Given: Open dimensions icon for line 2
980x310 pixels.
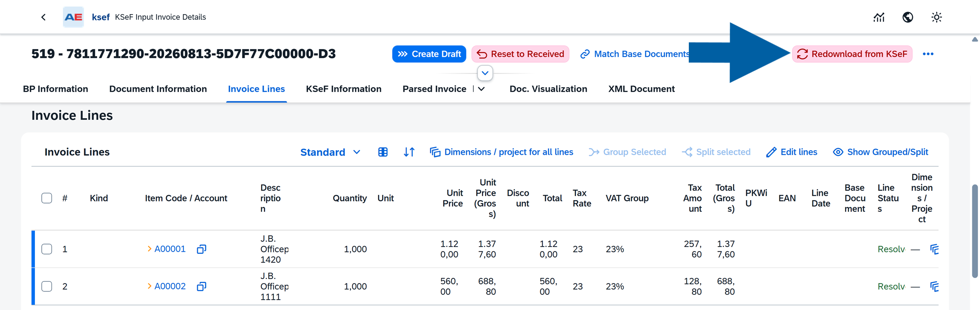Looking at the screenshot, I should (x=934, y=286).
